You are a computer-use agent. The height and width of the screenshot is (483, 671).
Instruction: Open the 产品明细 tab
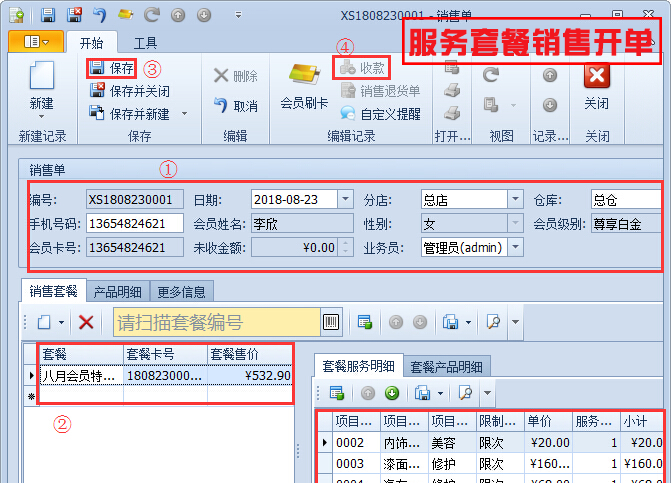tap(119, 291)
